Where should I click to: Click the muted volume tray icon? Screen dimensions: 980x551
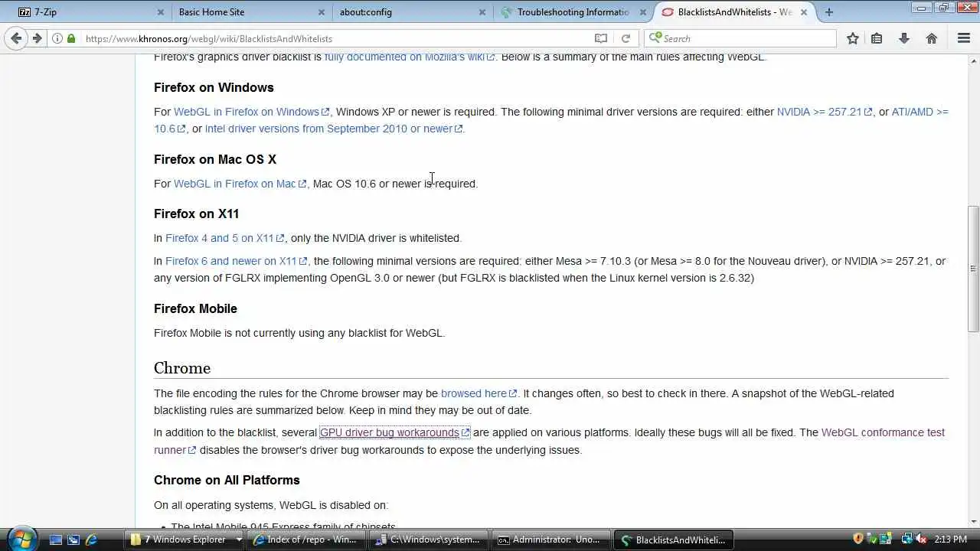point(921,539)
